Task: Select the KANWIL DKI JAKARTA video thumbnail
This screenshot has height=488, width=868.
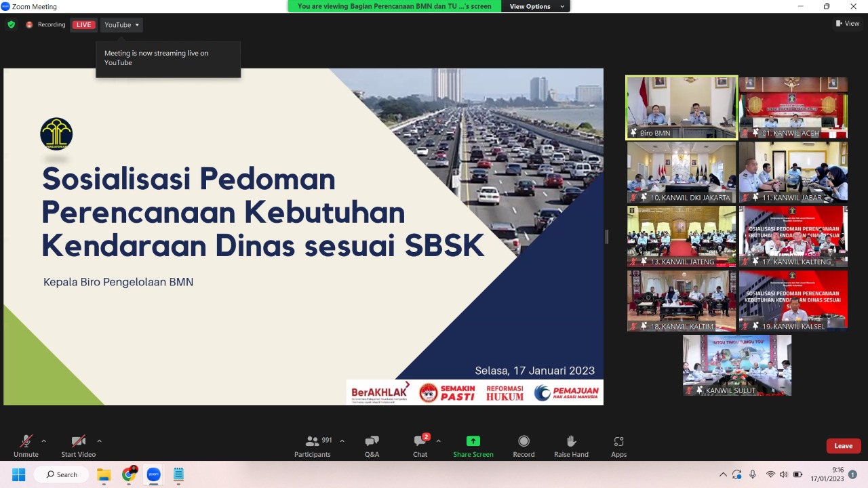Action: coord(682,172)
